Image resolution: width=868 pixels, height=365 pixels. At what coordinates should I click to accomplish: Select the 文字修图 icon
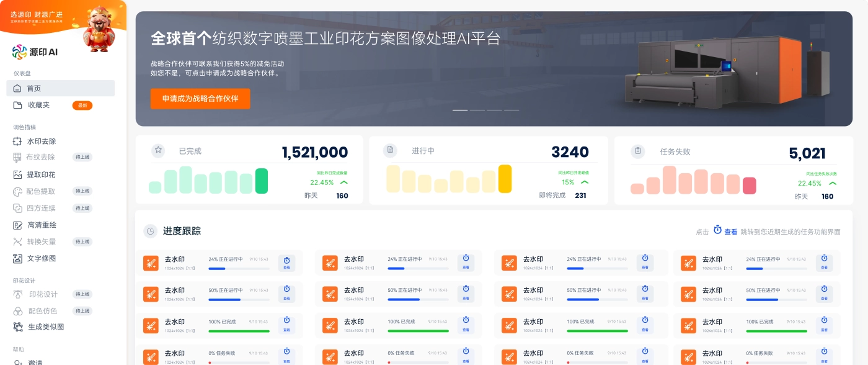tap(17, 258)
